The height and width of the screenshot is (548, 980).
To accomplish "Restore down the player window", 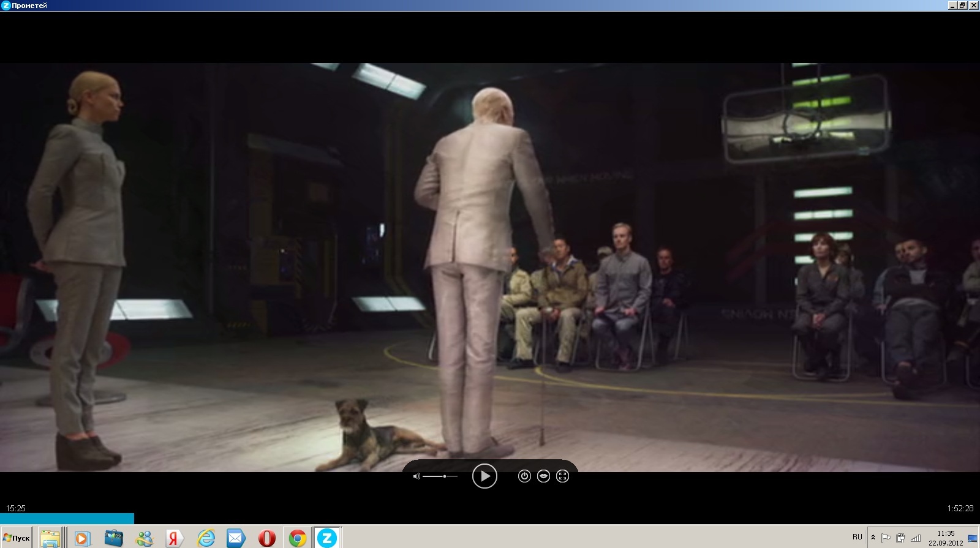I will (x=962, y=6).
